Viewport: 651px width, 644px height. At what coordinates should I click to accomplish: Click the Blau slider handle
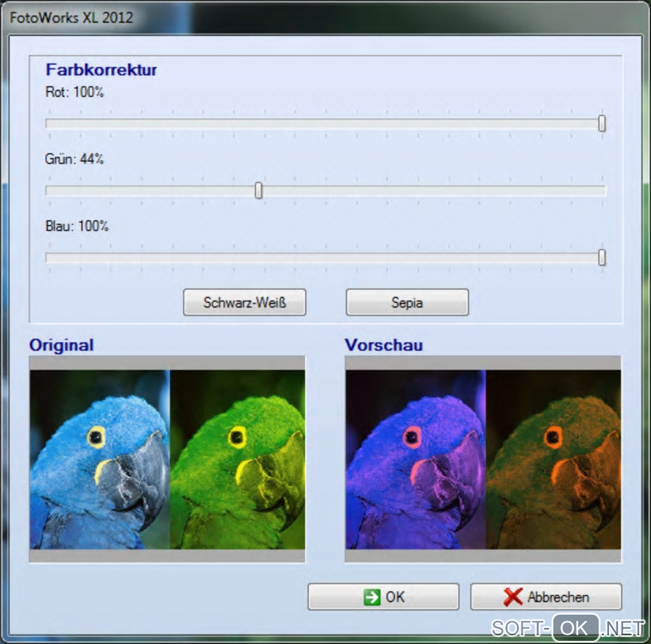(x=602, y=257)
